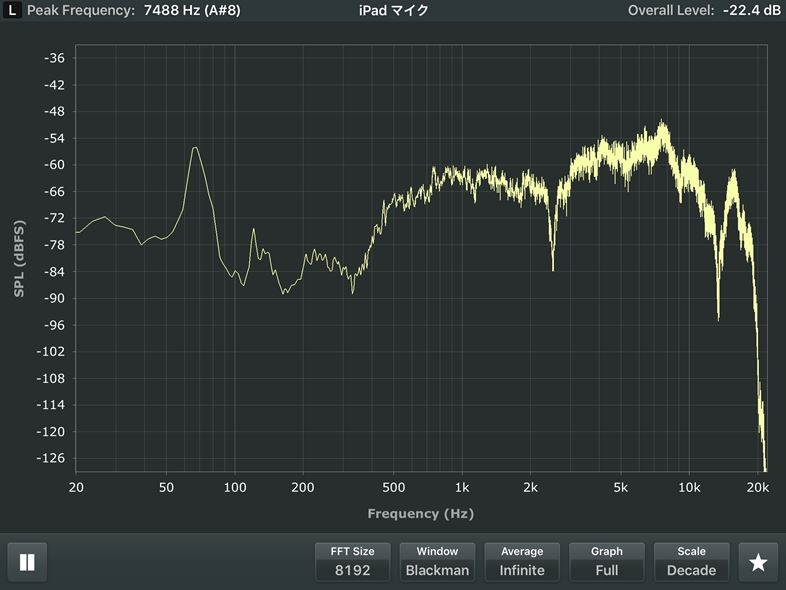The width and height of the screenshot is (786, 590).
Task: Tap the L channel indicator icon
Action: (10, 10)
